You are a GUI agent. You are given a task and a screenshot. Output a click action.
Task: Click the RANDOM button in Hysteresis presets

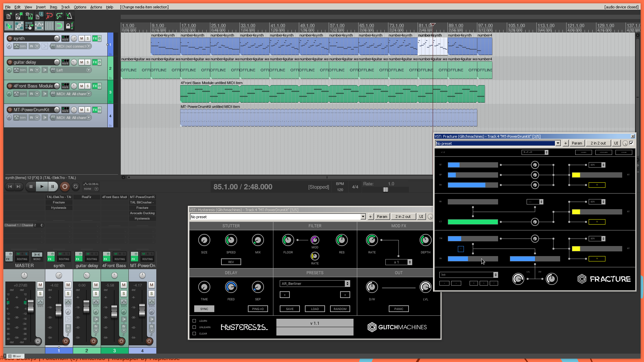click(x=340, y=309)
